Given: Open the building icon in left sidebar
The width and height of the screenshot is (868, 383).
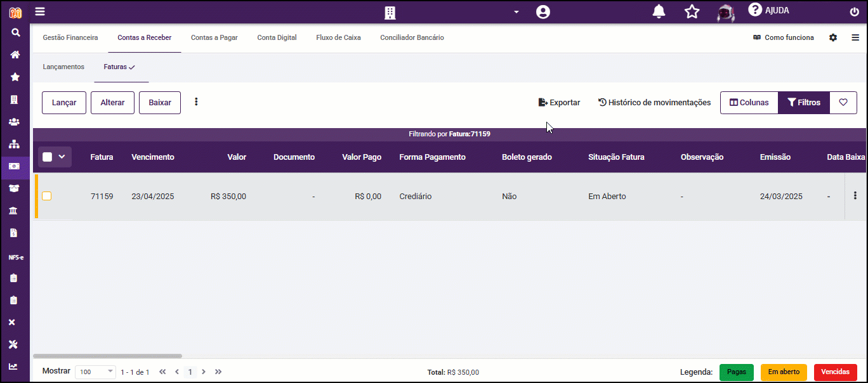Looking at the screenshot, I should (x=15, y=100).
